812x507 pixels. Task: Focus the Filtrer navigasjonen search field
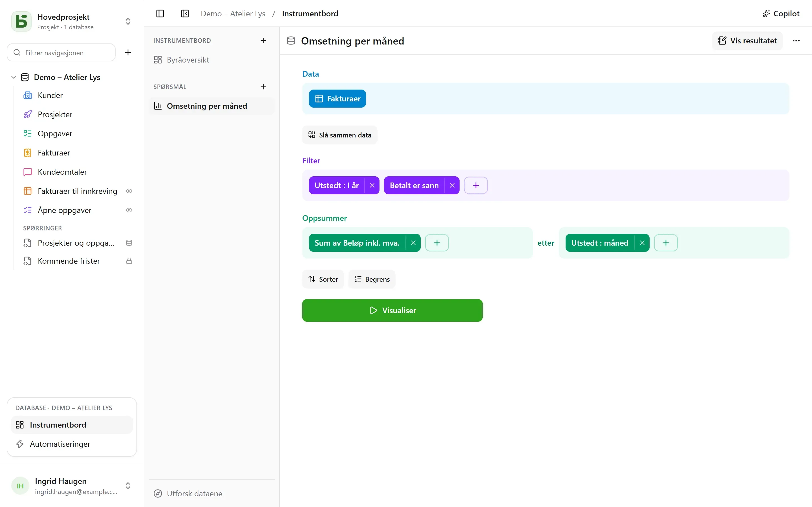(61, 53)
